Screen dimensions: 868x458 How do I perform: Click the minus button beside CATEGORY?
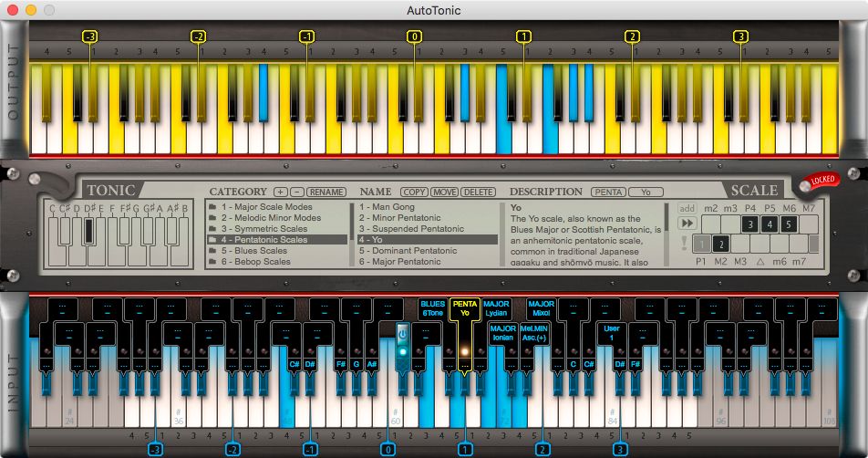click(296, 193)
